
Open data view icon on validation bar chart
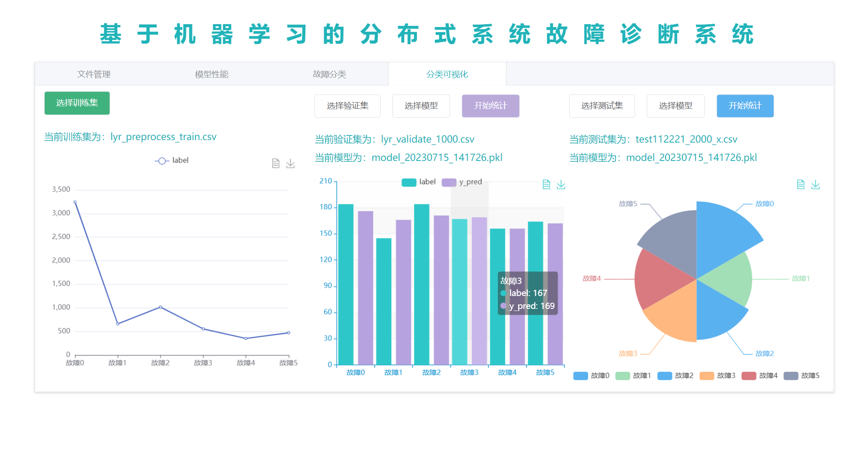[x=546, y=184]
